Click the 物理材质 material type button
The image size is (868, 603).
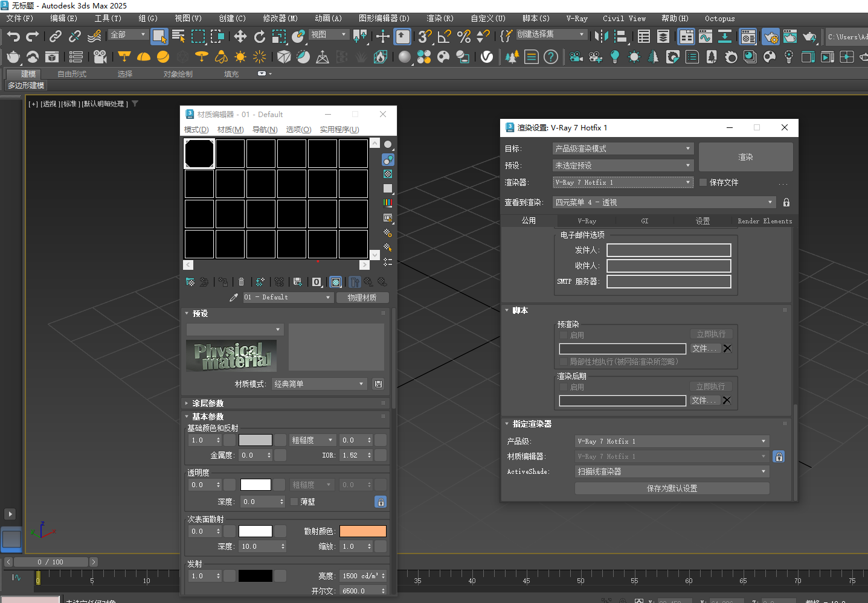(x=362, y=298)
